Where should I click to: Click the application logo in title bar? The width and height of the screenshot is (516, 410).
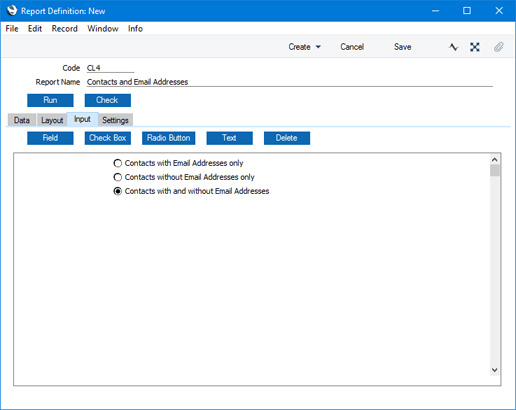(12, 11)
